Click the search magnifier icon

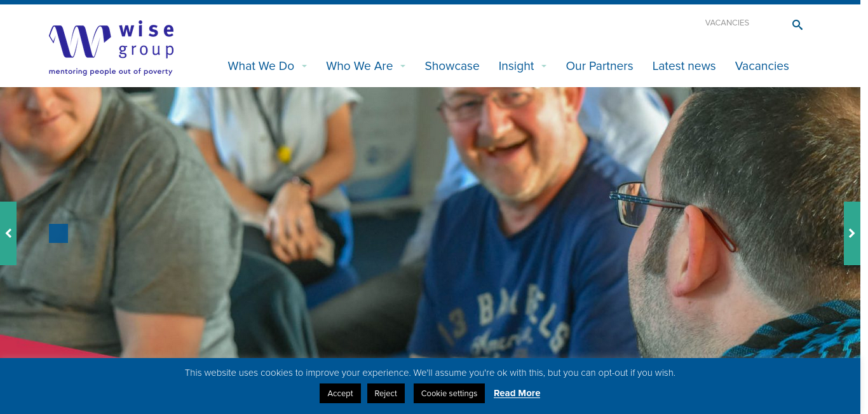click(x=797, y=25)
